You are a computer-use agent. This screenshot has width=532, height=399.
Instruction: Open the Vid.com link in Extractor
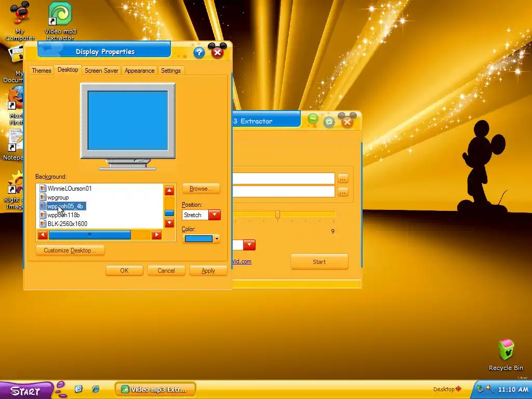[242, 261]
